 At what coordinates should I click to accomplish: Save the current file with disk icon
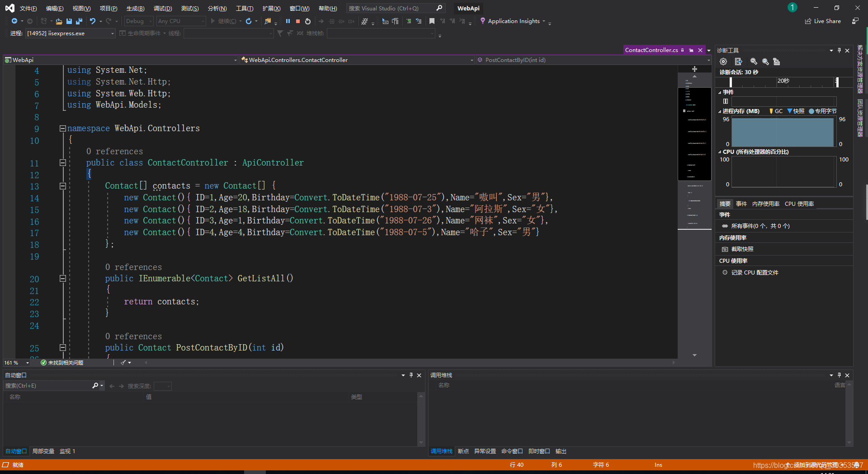point(69,21)
